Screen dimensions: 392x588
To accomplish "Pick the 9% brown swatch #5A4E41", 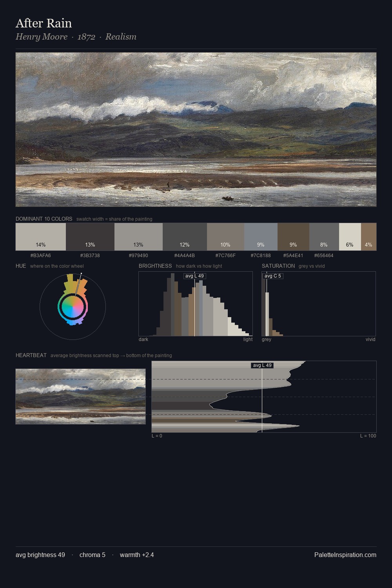I will click(x=293, y=237).
